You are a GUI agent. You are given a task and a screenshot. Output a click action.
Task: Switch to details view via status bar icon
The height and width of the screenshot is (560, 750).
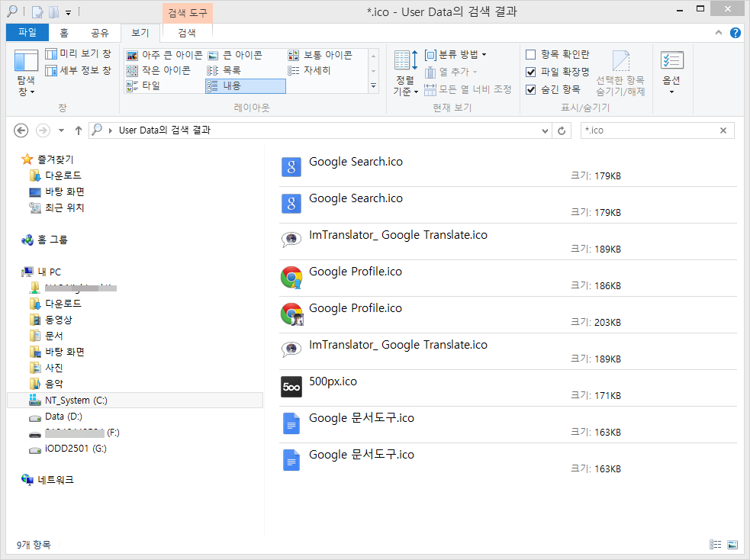[715, 544]
